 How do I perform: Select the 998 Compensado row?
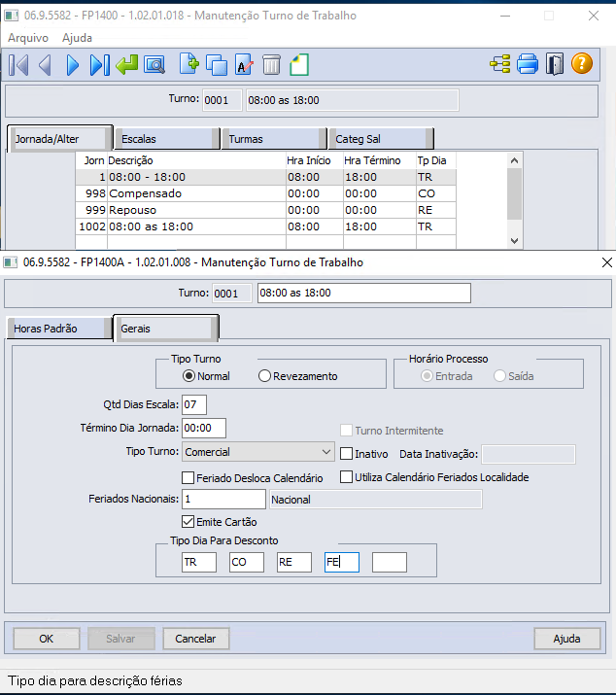[265, 193]
